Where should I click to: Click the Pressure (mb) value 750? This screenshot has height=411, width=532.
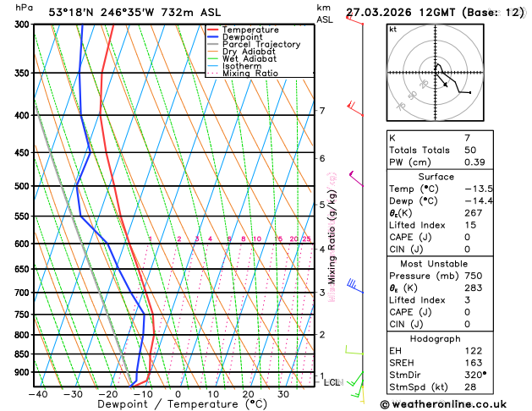(x=474, y=276)
